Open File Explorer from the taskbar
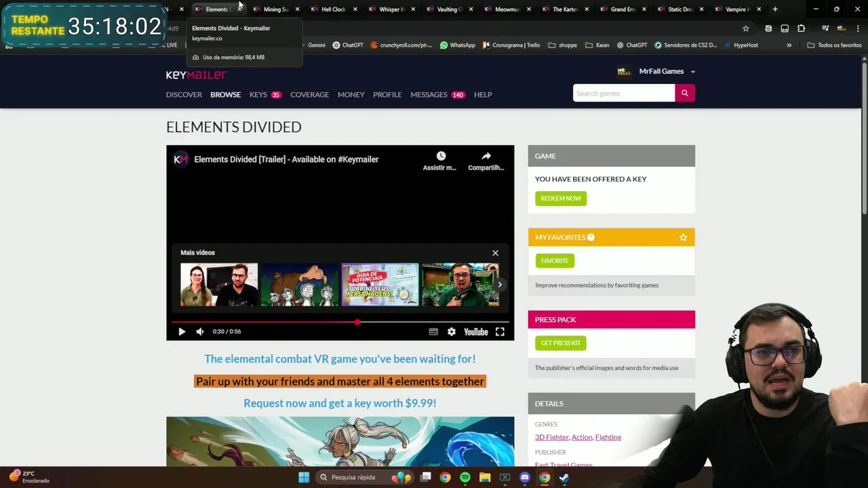 click(x=485, y=477)
